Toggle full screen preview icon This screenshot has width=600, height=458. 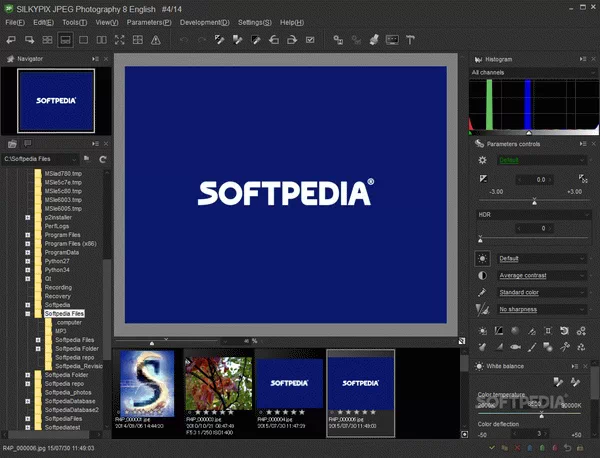tap(120, 40)
